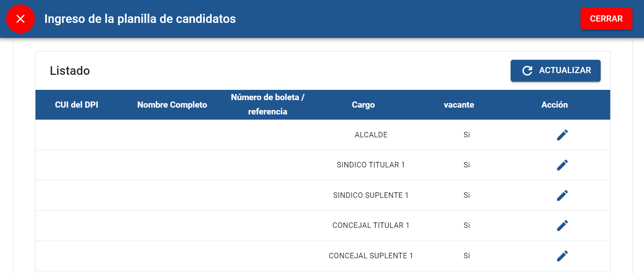644x274 pixels.
Task: Click the Acción column header
Action: [x=554, y=105]
